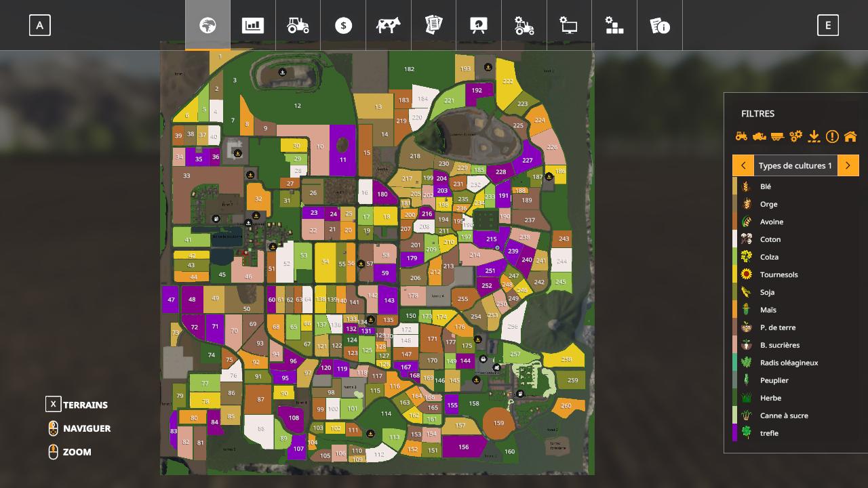Open the blocks-and-gear settings tab
Viewport: 868px width, 488px height.
(614, 25)
